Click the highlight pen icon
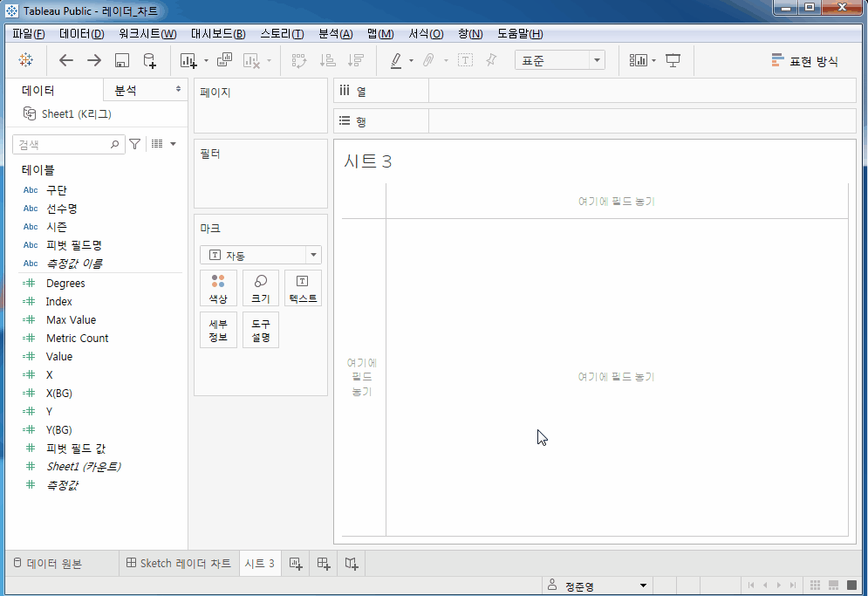The width and height of the screenshot is (868, 596). coord(396,60)
